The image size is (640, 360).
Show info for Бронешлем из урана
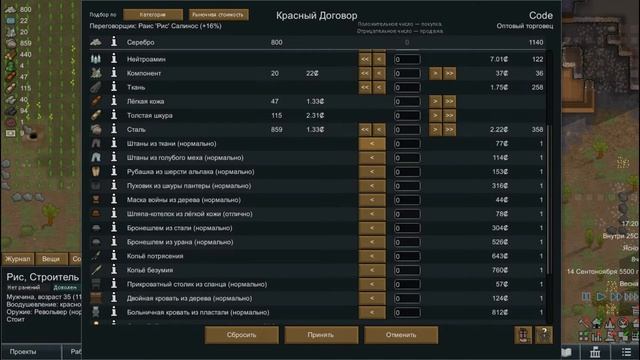pyautogui.click(x=114, y=242)
